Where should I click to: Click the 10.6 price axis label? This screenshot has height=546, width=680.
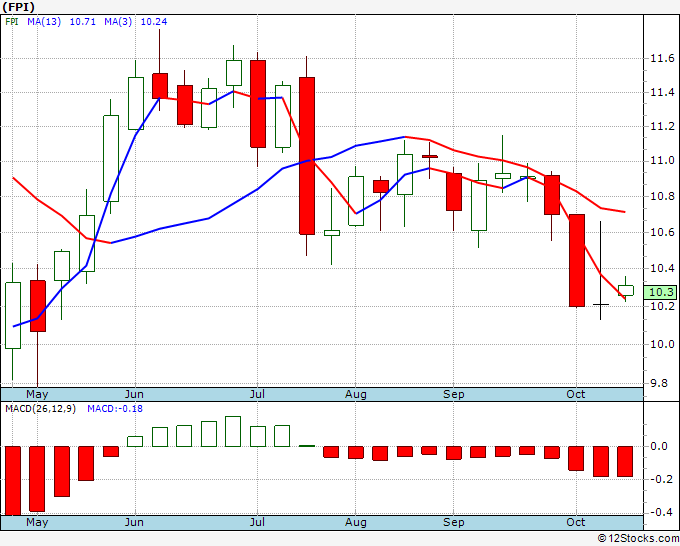(x=662, y=232)
